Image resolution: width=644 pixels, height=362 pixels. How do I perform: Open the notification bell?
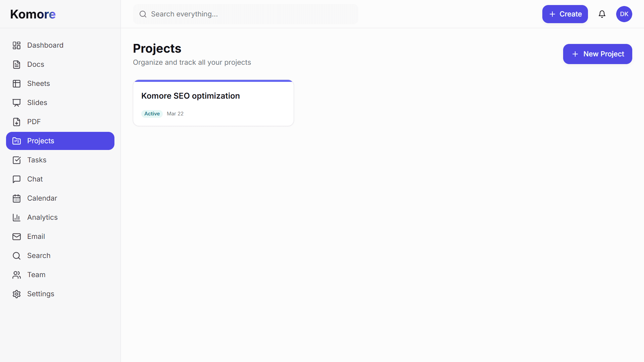click(602, 14)
